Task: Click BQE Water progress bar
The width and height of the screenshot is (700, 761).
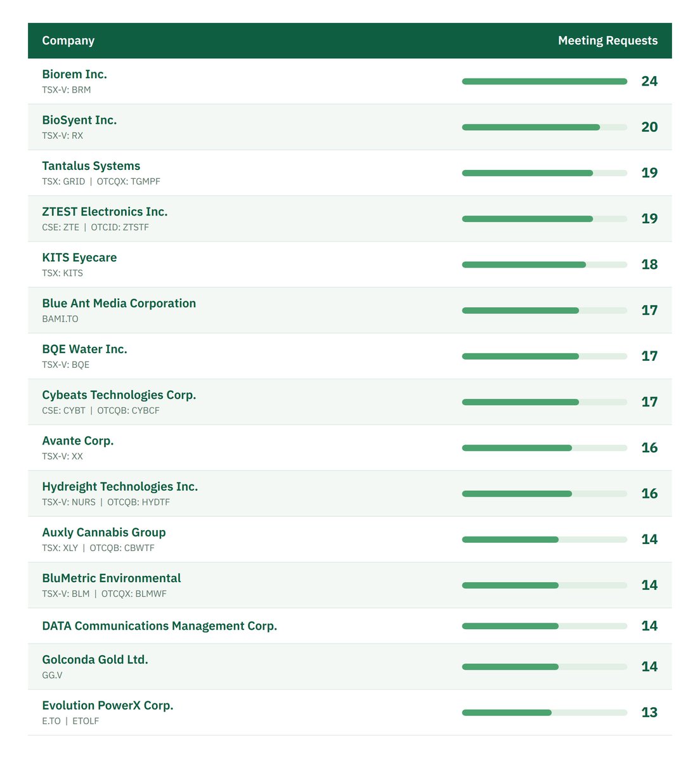Action: pos(544,356)
